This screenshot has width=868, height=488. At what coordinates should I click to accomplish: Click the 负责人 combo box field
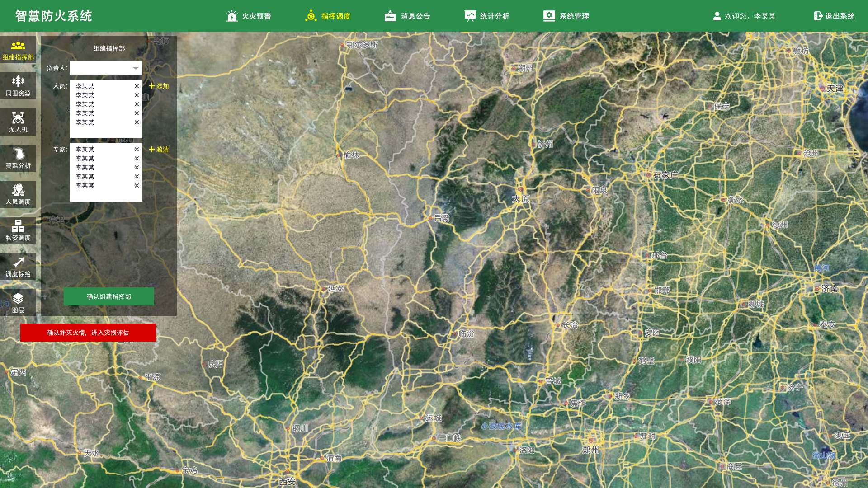[x=100, y=68]
